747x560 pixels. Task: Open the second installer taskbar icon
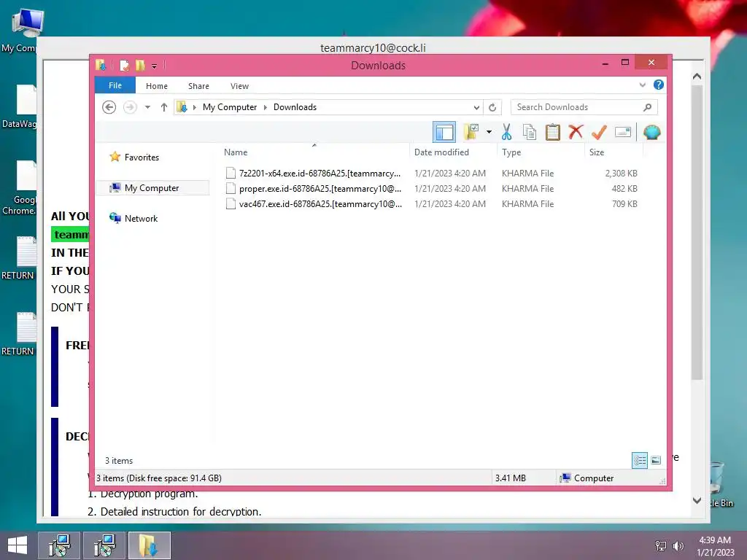(105, 545)
